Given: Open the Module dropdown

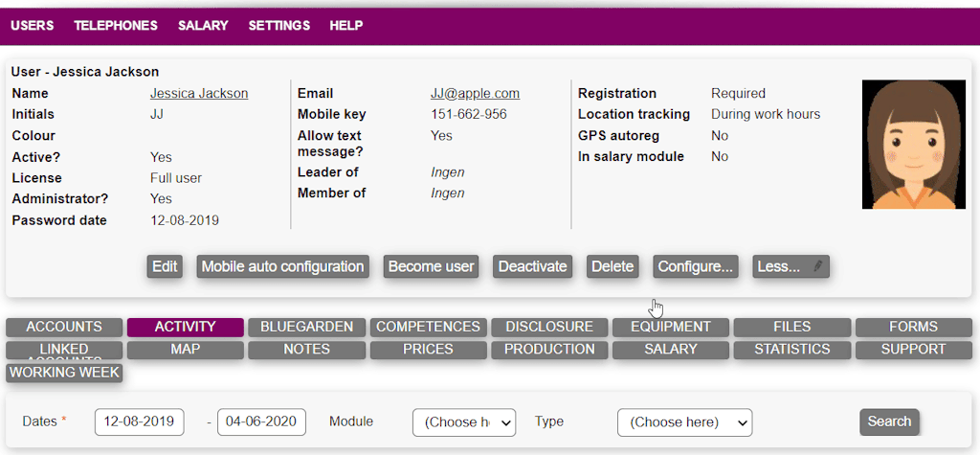Looking at the screenshot, I should tap(464, 421).
